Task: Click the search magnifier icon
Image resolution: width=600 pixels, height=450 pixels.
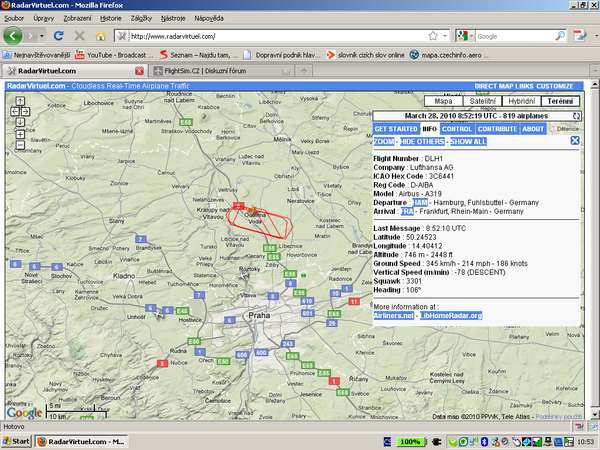Action: 560,36
